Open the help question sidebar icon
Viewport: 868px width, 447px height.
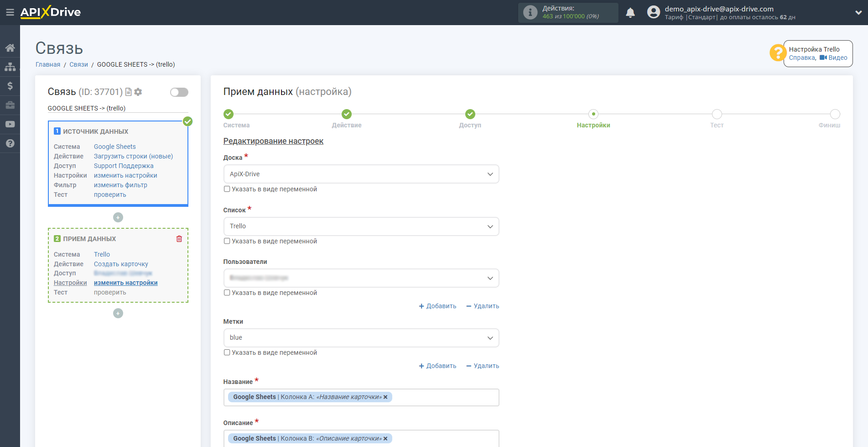click(10, 143)
